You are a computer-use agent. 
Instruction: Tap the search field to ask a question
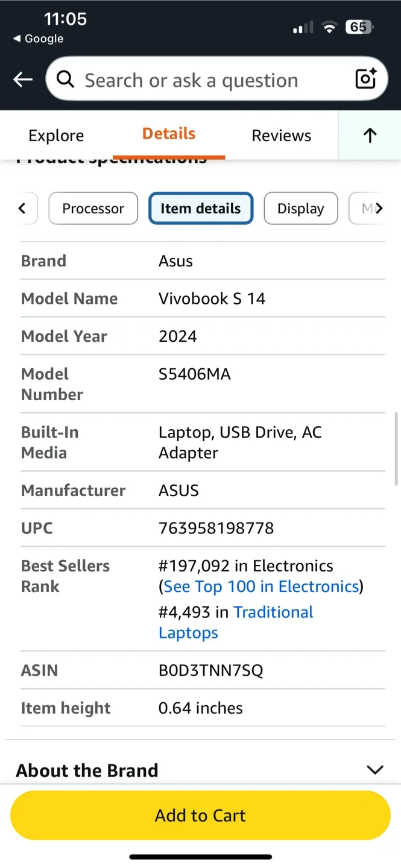199,79
